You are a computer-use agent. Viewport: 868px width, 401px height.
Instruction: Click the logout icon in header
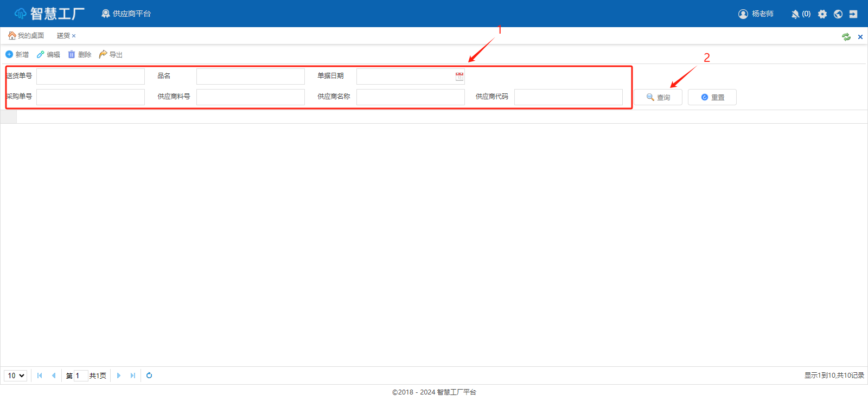853,14
